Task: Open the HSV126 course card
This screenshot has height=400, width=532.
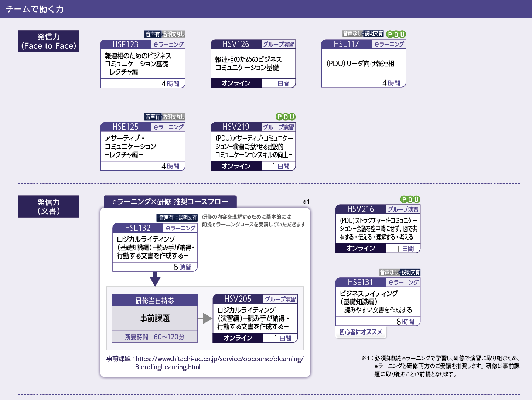Action: pos(253,64)
